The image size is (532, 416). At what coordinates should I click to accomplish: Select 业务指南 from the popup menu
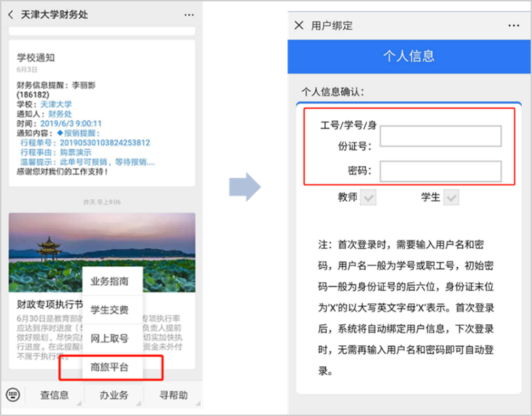109,281
